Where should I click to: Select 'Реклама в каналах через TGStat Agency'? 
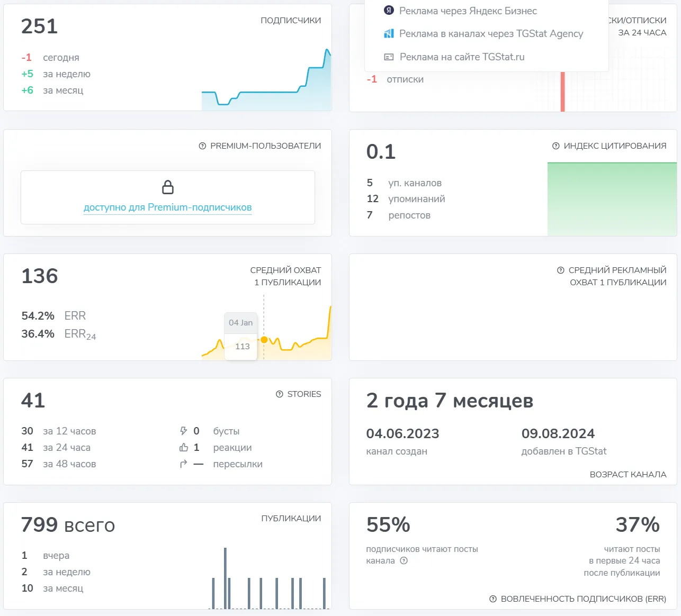483,33
